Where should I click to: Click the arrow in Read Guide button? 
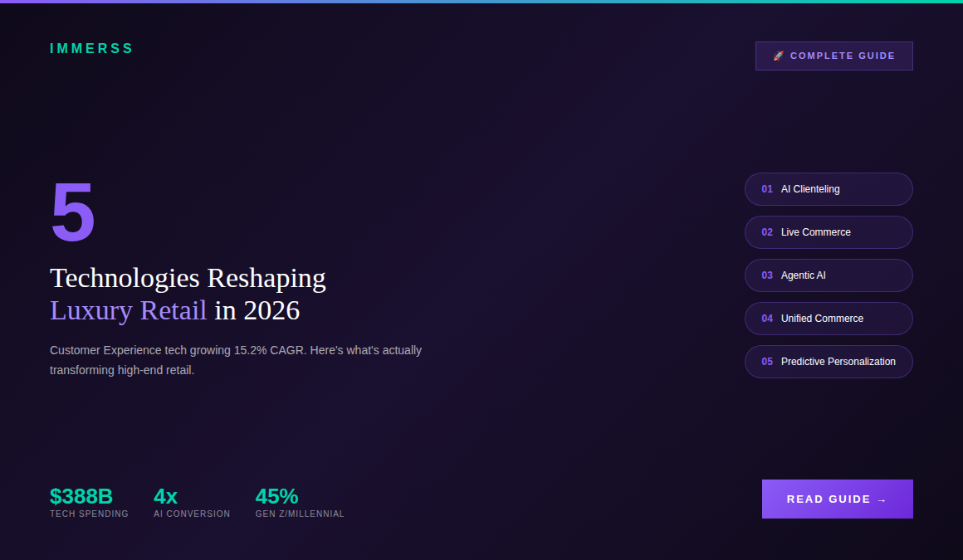point(882,499)
